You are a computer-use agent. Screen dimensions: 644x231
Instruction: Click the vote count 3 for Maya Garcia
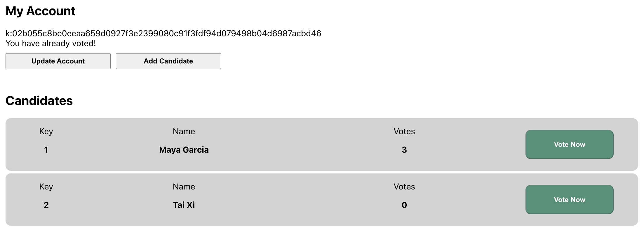[x=404, y=149]
